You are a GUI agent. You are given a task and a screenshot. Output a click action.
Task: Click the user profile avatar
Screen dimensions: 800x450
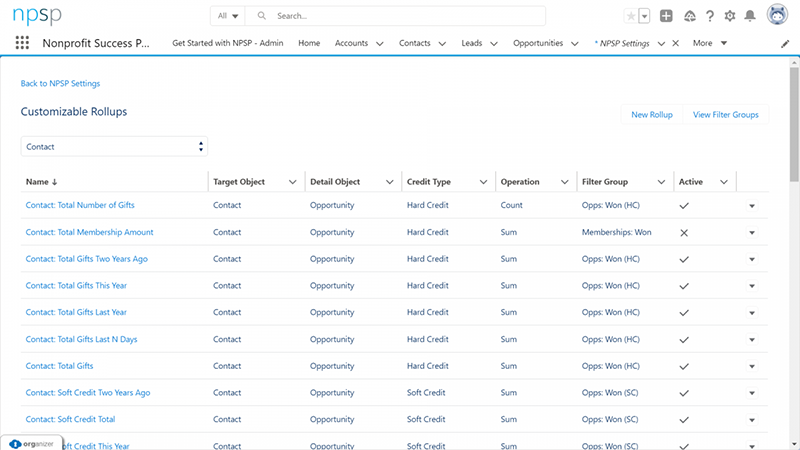(x=778, y=16)
